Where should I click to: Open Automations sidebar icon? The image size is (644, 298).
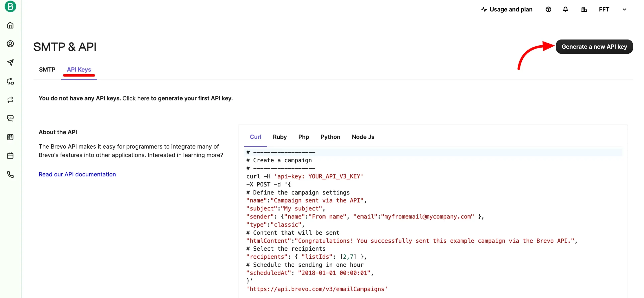10,81
